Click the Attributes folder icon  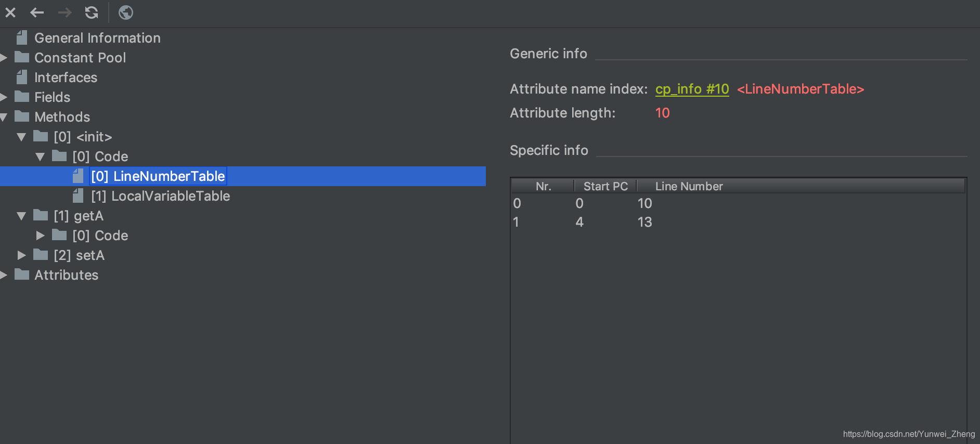(x=22, y=275)
